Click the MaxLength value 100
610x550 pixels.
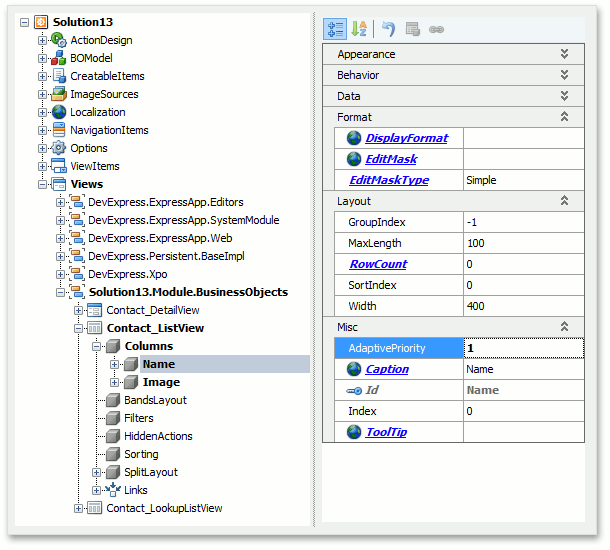[x=475, y=243]
